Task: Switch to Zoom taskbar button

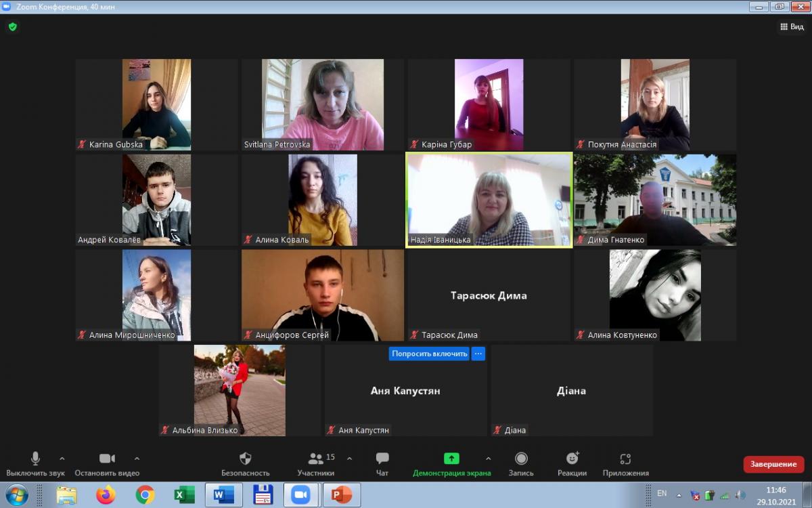Action: (x=302, y=495)
